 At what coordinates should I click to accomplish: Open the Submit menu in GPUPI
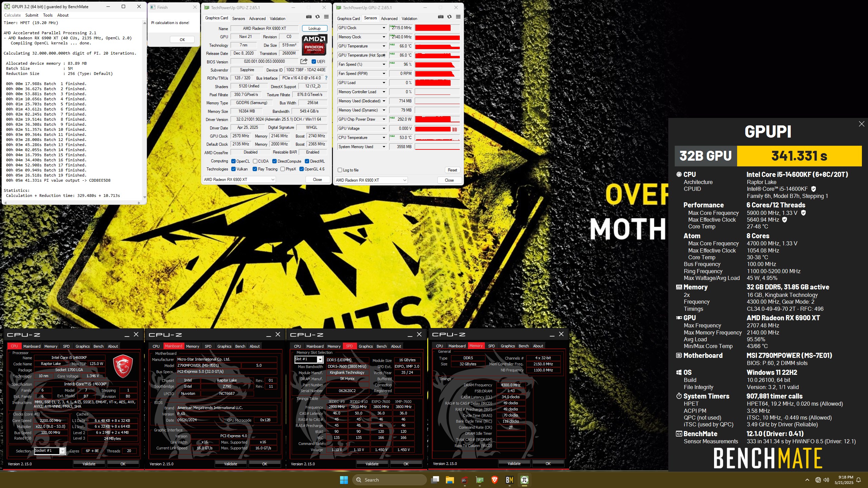pos(32,15)
